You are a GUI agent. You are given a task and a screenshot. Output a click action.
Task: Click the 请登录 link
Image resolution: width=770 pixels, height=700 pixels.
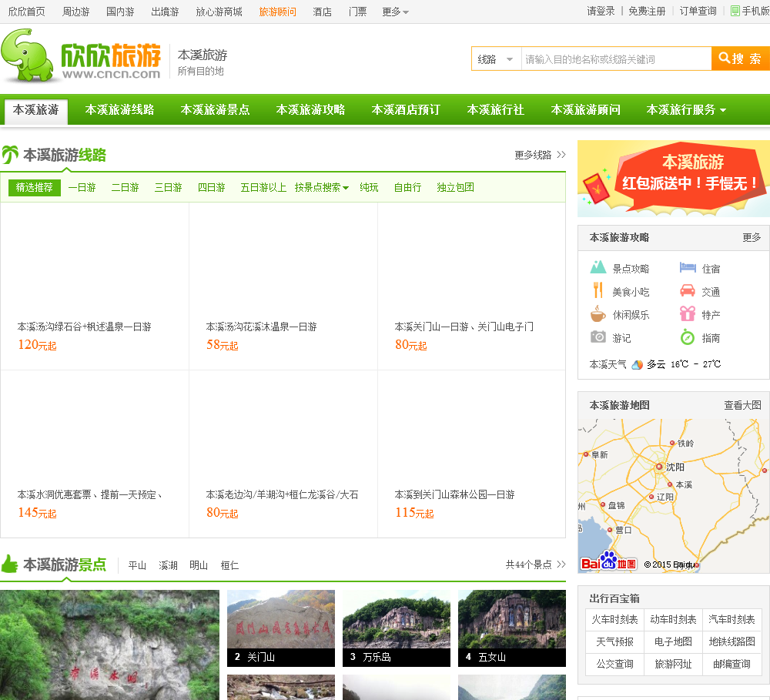[x=601, y=12]
